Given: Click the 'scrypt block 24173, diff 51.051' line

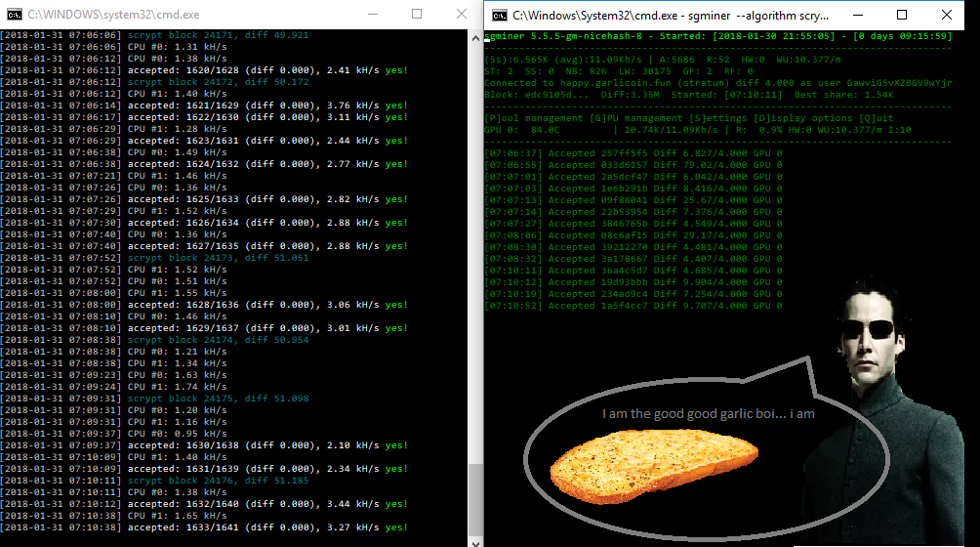Looking at the screenshot, I should 154,258.
